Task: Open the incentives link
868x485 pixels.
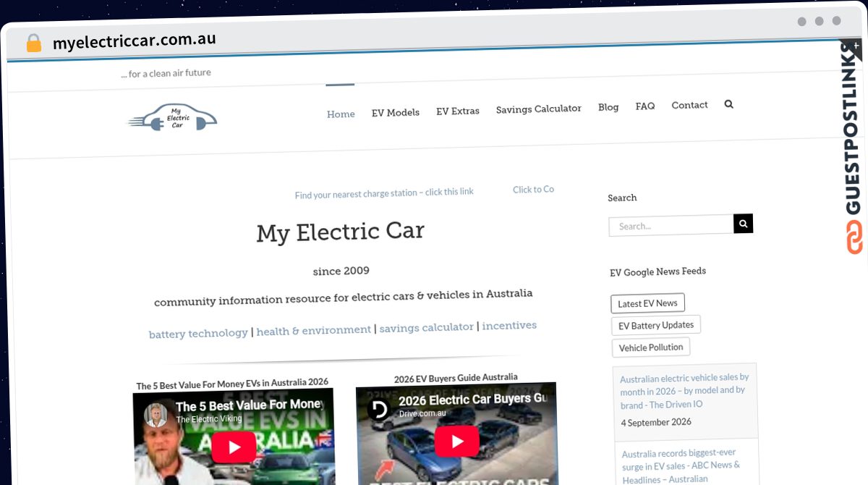Action: [509, 326]
